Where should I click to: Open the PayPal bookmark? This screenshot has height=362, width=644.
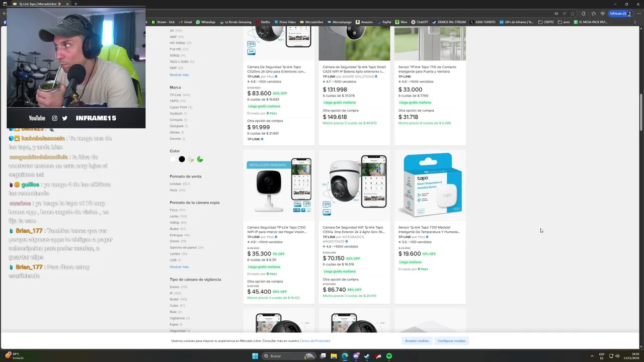[384, 22]
